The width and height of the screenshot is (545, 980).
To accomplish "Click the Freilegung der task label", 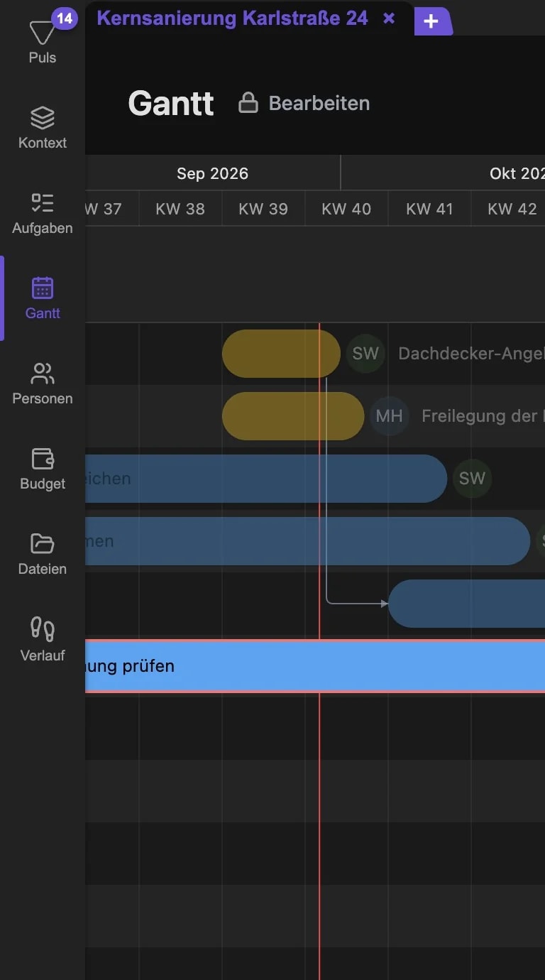I will pyautogui.click(x=483, y=416).
